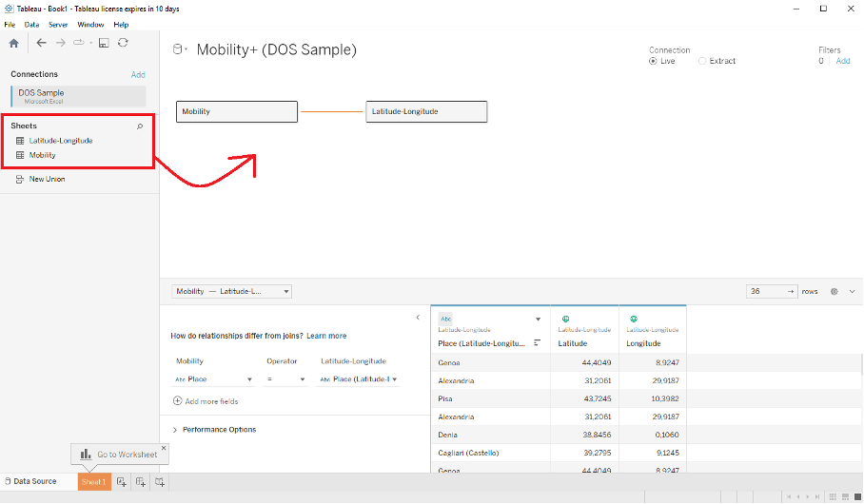Viewport: 864px width, 504px height.
Task: Open the toolbar redo options dropdown arrow
Action: [91, 43]
